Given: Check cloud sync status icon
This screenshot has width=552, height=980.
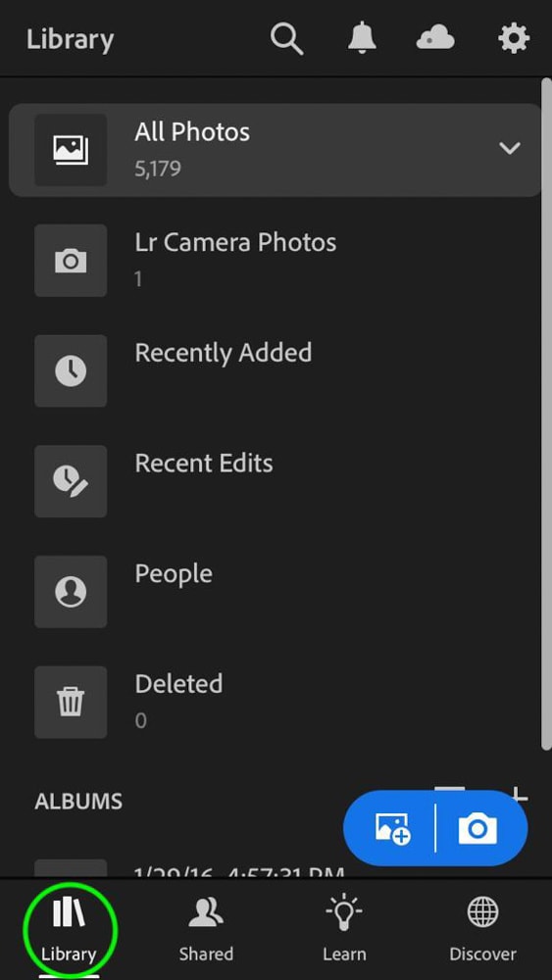Looking at the screenshot, I should 435,39.
